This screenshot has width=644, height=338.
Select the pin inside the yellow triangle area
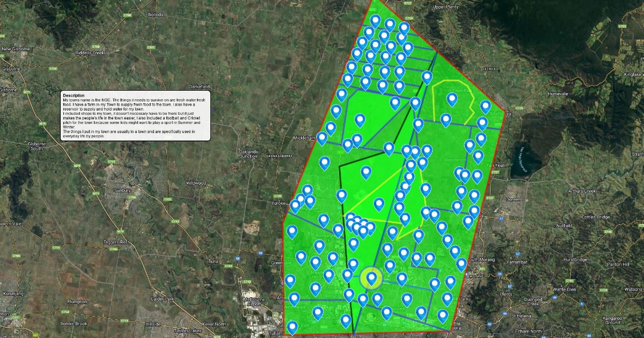coord(379,204)
